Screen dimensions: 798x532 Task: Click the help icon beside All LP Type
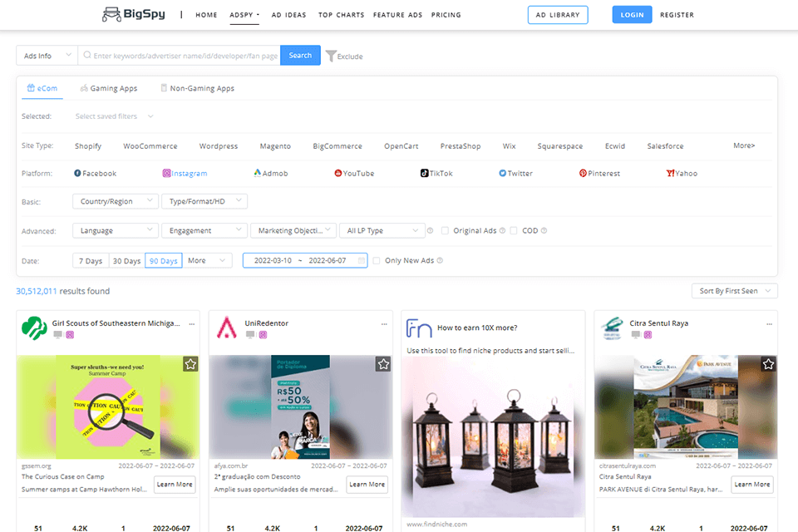pos(430,230)
